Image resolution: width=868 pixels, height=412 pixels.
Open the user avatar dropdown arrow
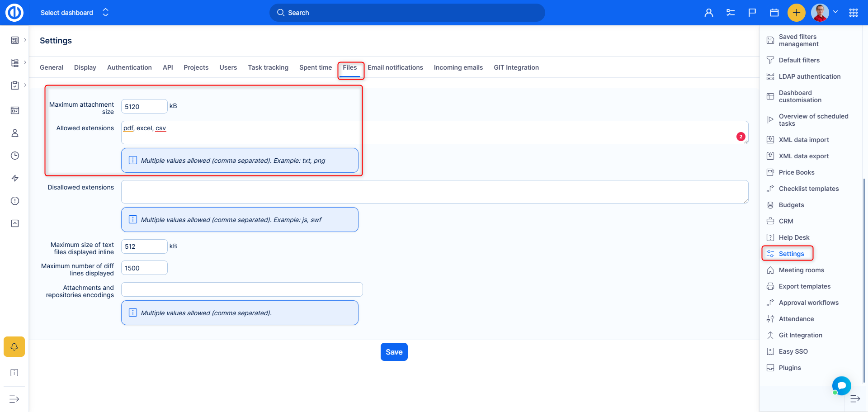(x=835, y=12)
